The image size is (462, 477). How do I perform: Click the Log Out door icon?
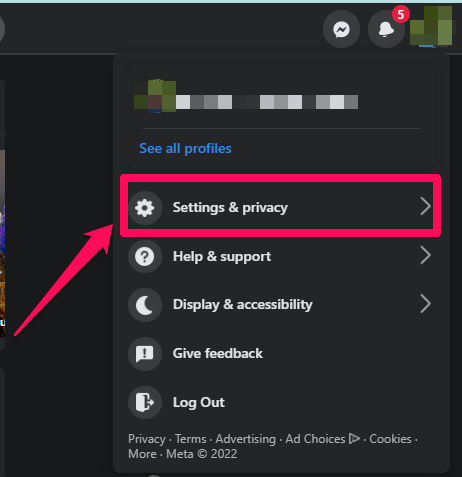145,402
